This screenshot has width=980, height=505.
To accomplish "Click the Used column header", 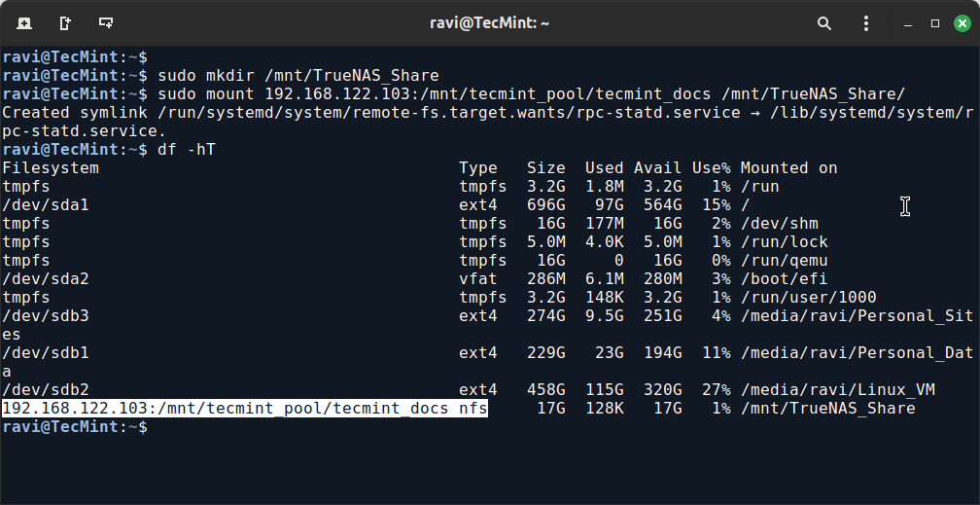I will 605,168.
